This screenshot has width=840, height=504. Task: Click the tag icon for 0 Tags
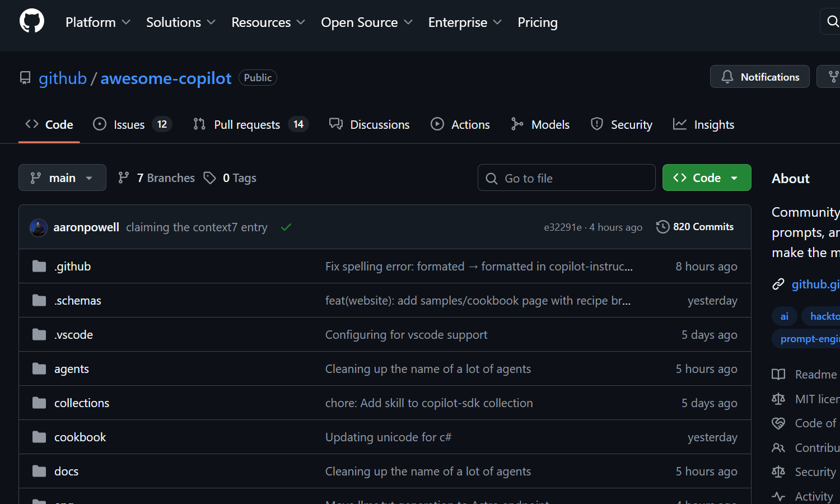[210, 178]
